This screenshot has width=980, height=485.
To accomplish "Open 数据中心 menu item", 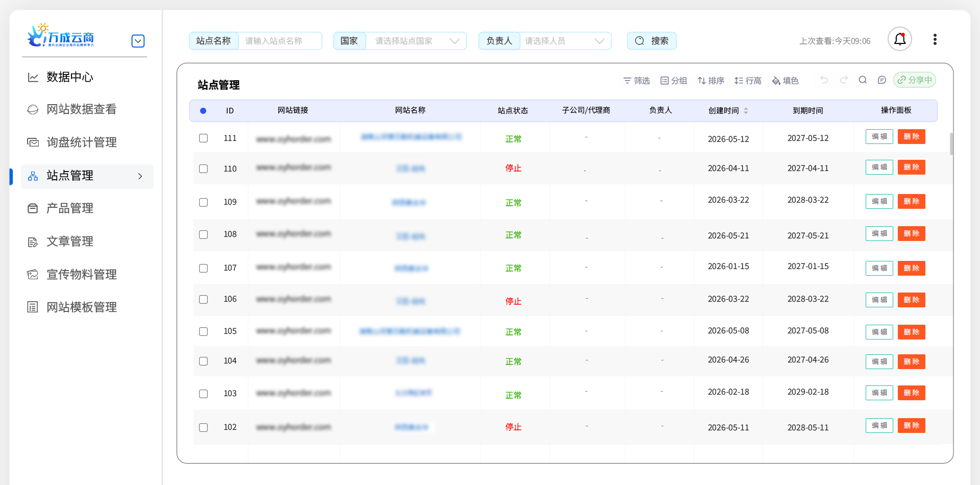I will 70,77.
